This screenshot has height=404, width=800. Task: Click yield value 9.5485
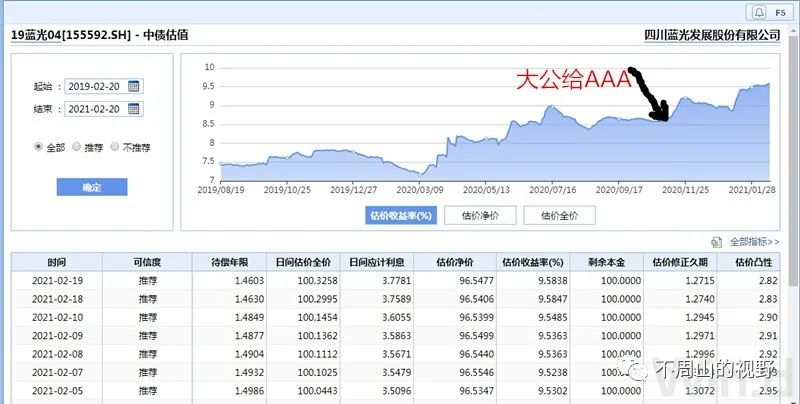[x=553, y=317]
